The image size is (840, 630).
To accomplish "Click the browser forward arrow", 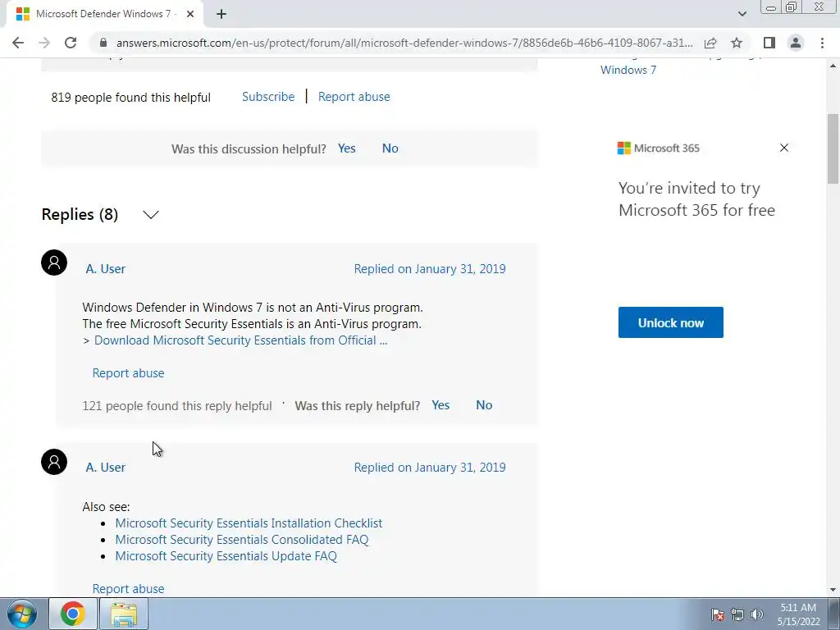I will pyautogui.click(x=44, y=43).
